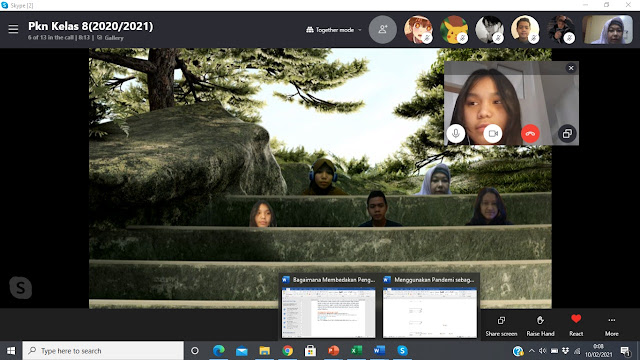Select the Pikachu avatar participant
640x360 pixels.
[454, 29]
